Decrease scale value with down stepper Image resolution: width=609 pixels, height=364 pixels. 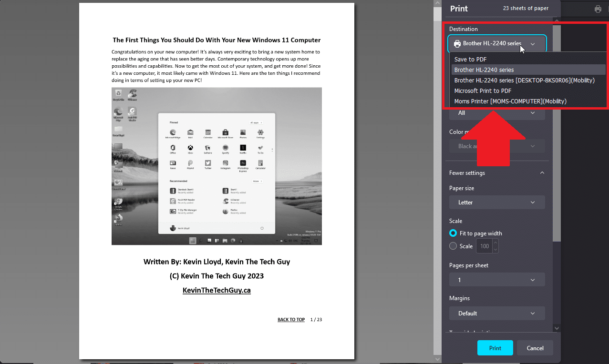click(x=495, y=250)
